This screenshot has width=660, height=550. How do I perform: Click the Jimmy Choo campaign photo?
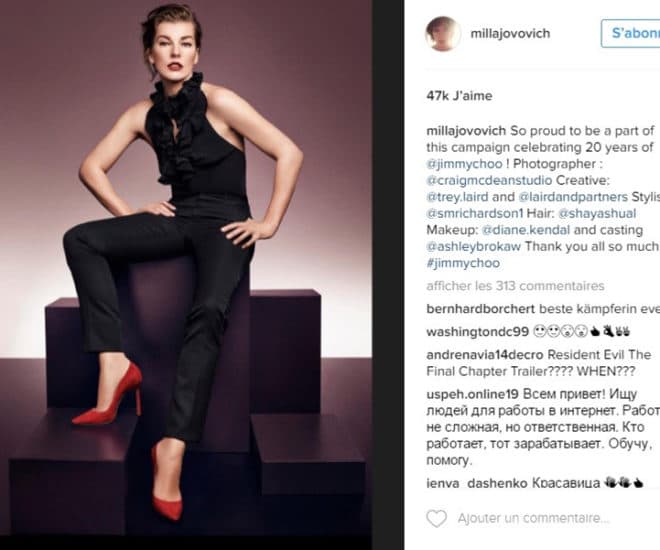tap(186, 268)
